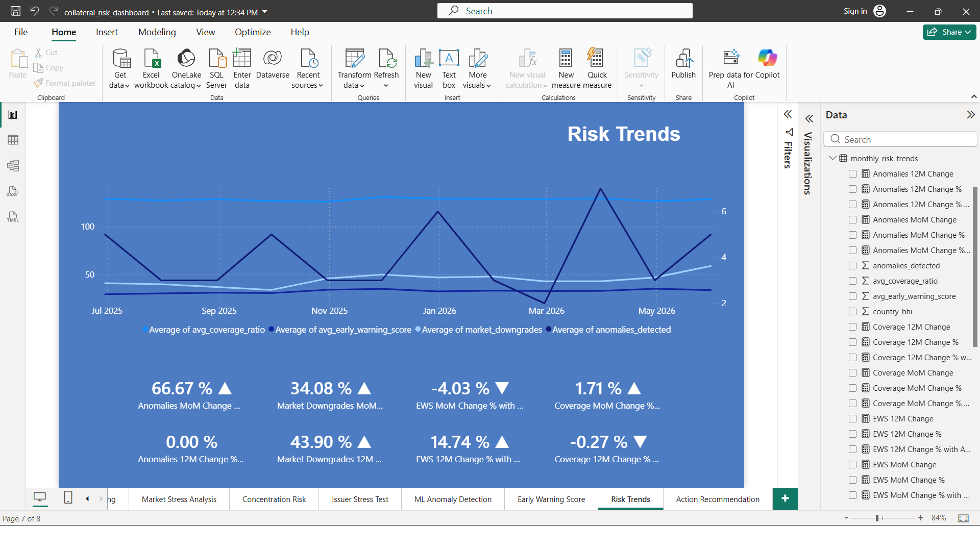Expand the Filters pane
Viewport: 980px width, 551px height.
click(788, 114)
